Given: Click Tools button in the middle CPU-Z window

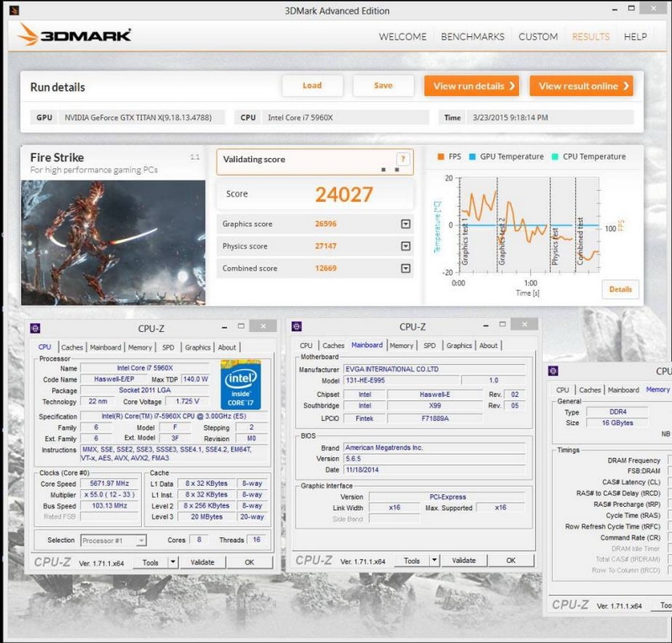Looking at the screenshot, I should click(x=412, y=561).
